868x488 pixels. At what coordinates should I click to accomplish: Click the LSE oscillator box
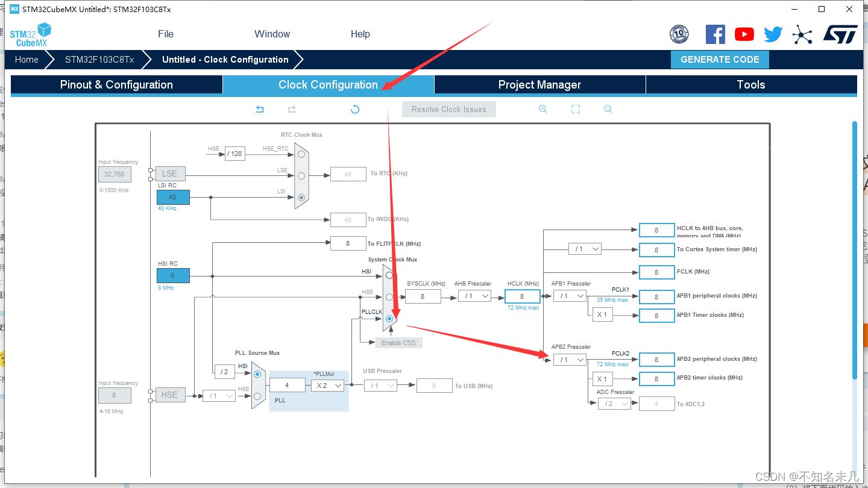170,174
